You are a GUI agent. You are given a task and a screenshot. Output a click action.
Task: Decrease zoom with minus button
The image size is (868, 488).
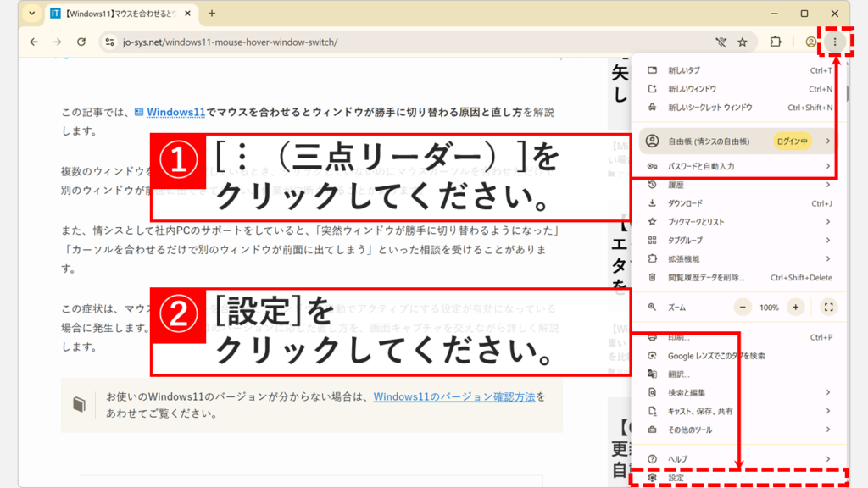[x=743, y=307]
